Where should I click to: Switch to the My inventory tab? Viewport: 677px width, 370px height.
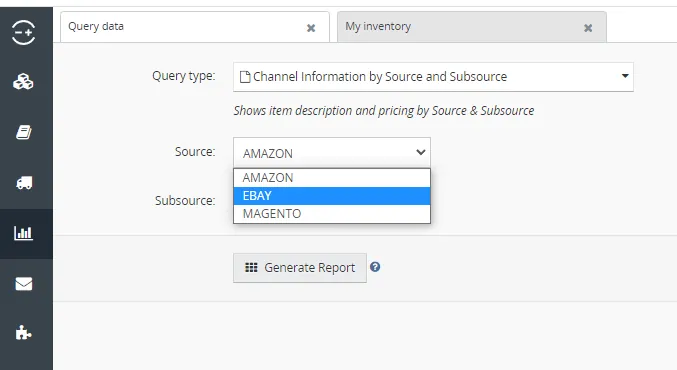[471, 27]
